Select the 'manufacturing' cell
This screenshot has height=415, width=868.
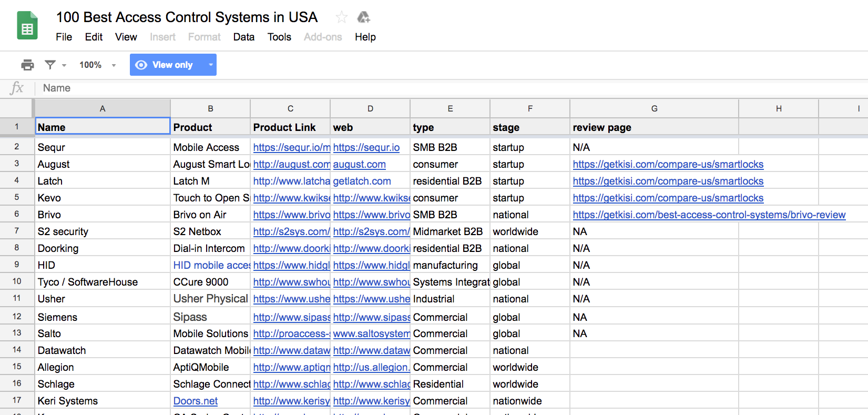click(x=450, y=265)
